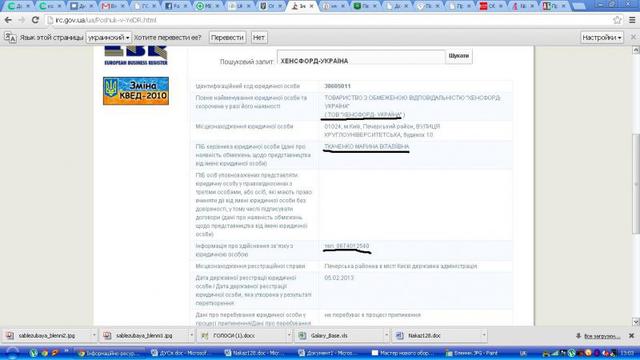The width and height of the screenshot is (640, 360).
Task: Reload the page with the refresh icon
Action: 35,20
